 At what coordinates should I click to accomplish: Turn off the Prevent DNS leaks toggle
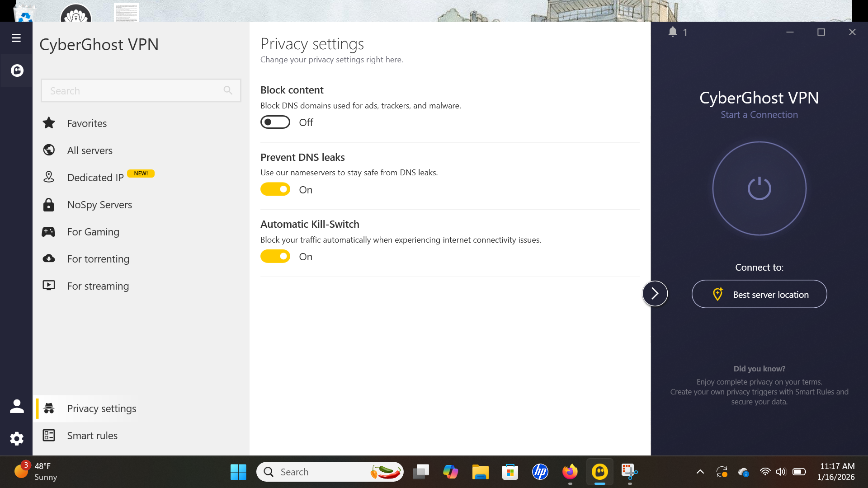click(x=275, y=189)
